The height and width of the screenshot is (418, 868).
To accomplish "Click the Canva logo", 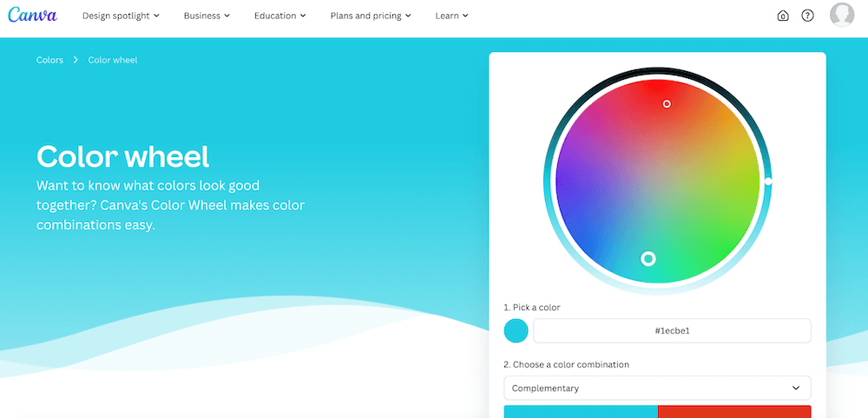I will pos(33,15).
